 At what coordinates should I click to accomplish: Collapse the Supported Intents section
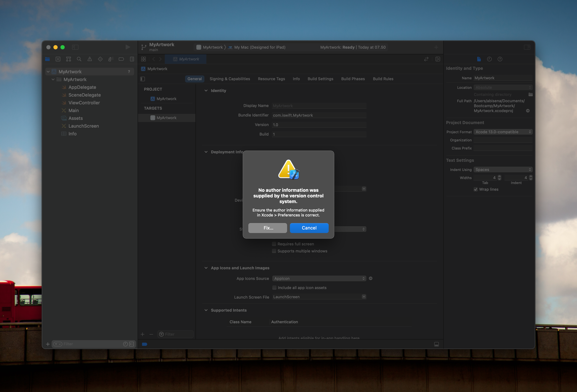pos(206,310)
